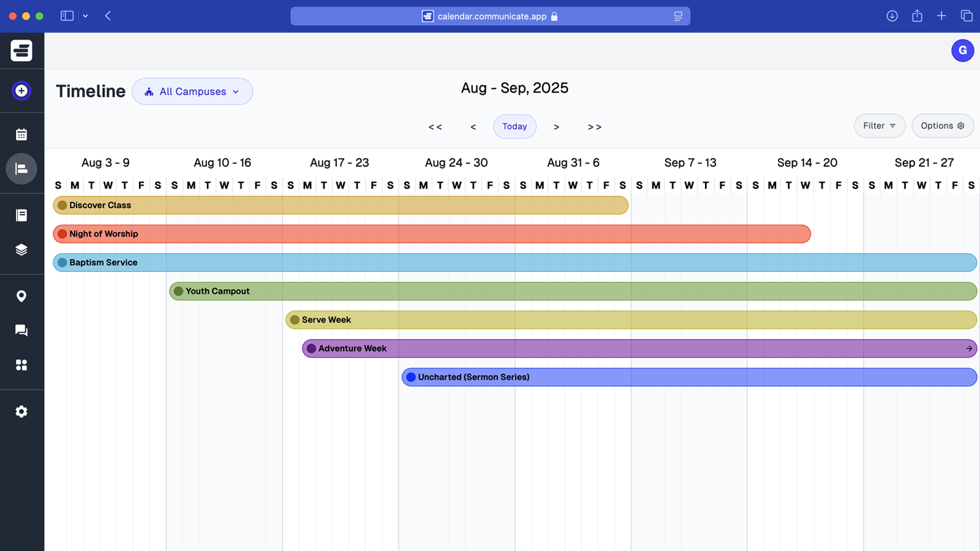Viewport: 980px width, 551px height.
Task: Open the calendar view icon in sidebar
Action: 21,134
